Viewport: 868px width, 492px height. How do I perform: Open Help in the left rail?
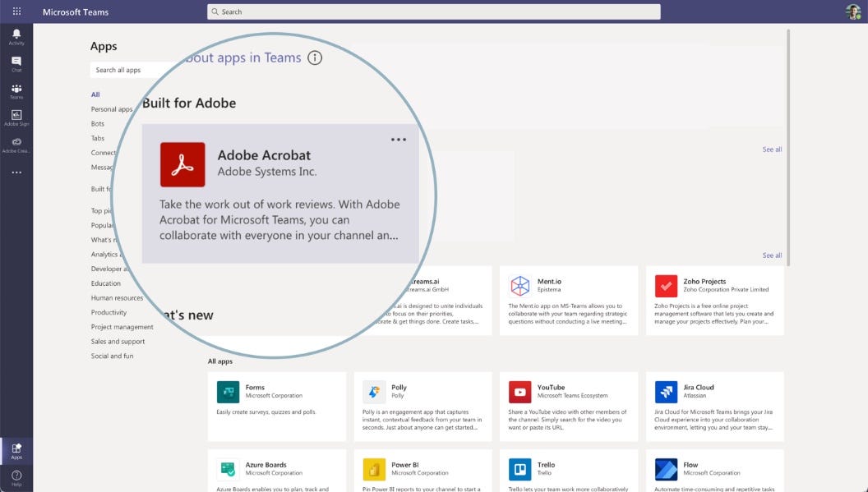click(16, 478)
